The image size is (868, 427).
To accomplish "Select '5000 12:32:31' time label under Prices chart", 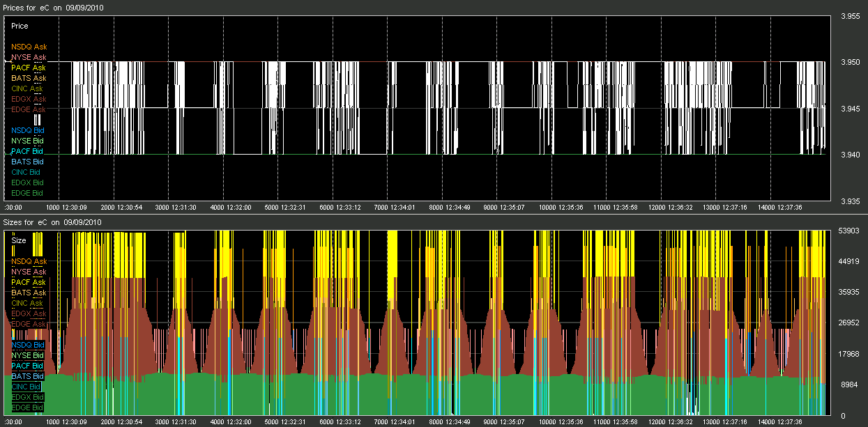I will [x=286, y=208].
